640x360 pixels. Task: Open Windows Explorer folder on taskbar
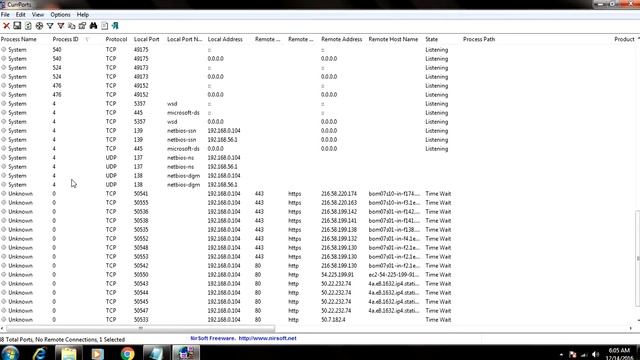click(x=69, y=353)
